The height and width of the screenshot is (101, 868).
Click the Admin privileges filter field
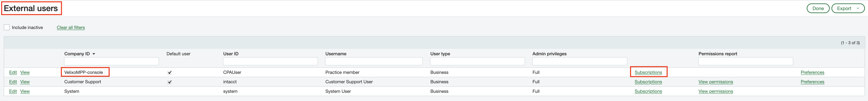pyautogui.click(x=579, y=61)
